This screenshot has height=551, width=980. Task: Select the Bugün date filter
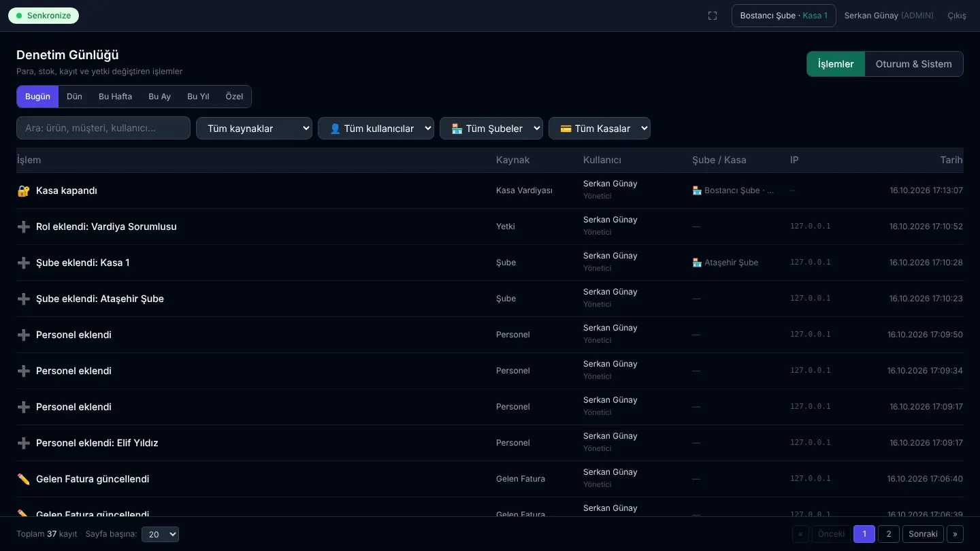click(37, 97)
